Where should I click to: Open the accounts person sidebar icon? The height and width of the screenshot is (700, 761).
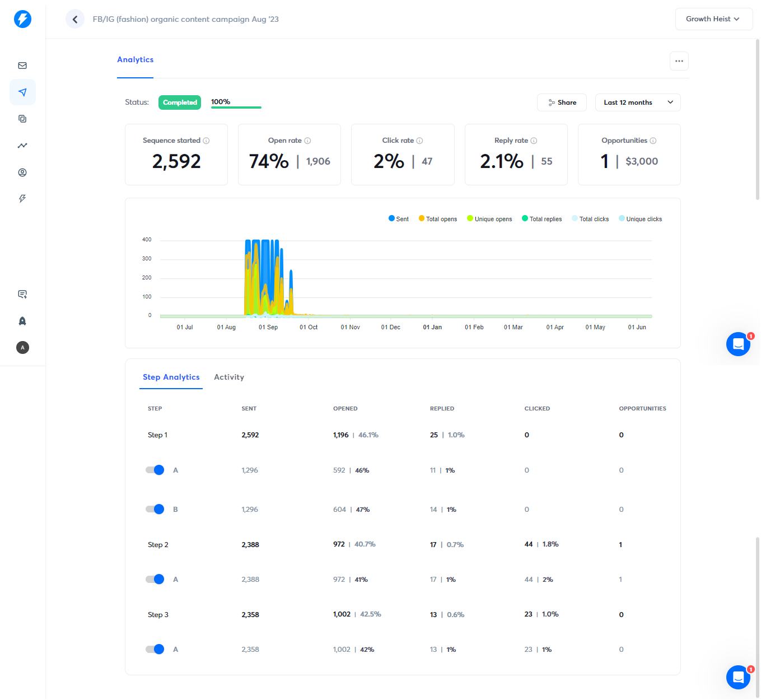[22, 172]
